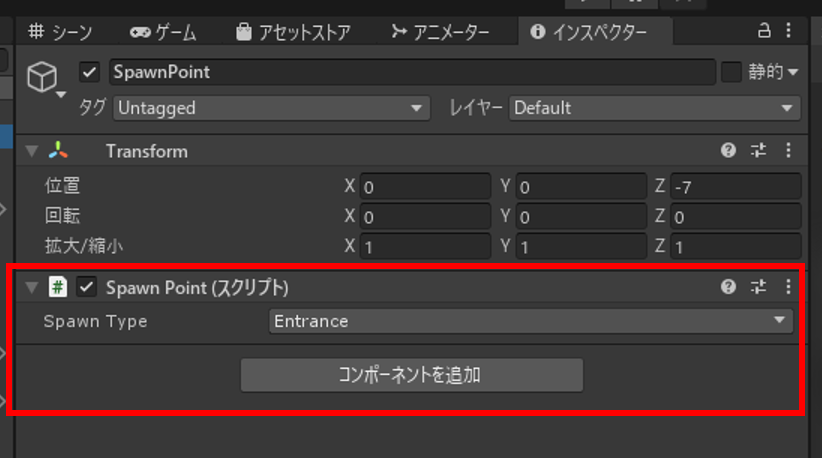Switch to the アニメーター tab
The height and width of the screenshot is (458, 822).
click(x=439, y=32)
